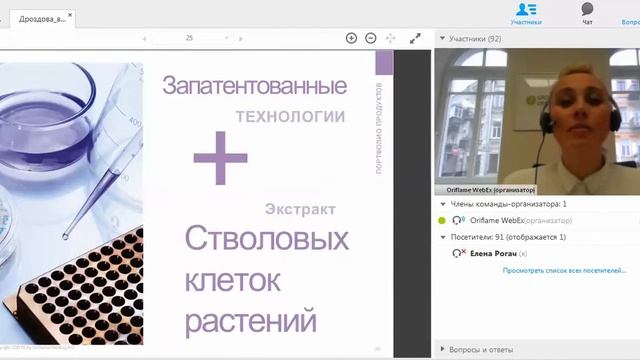Open the Вопросы tab in top toolbar
The width and height of the screenshot is (640, 360).
pyautogui.click(x=631, y=22)
